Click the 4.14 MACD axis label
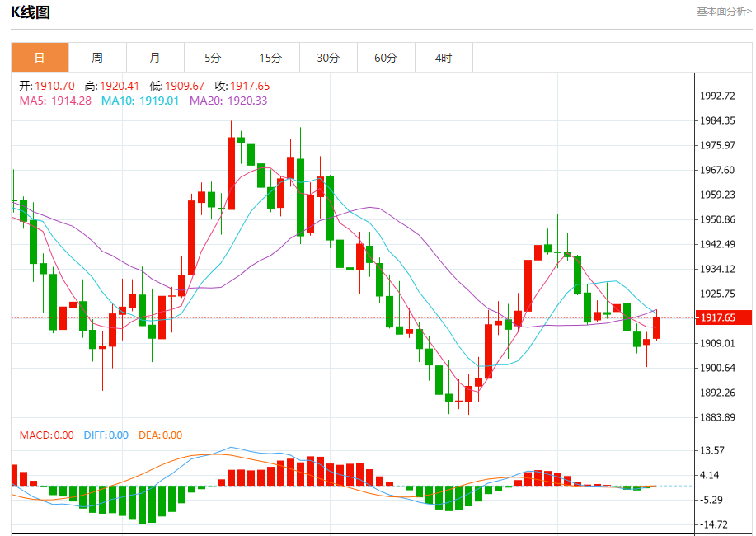This screenshot has height=536, width=756. click(x=709, y=475)
